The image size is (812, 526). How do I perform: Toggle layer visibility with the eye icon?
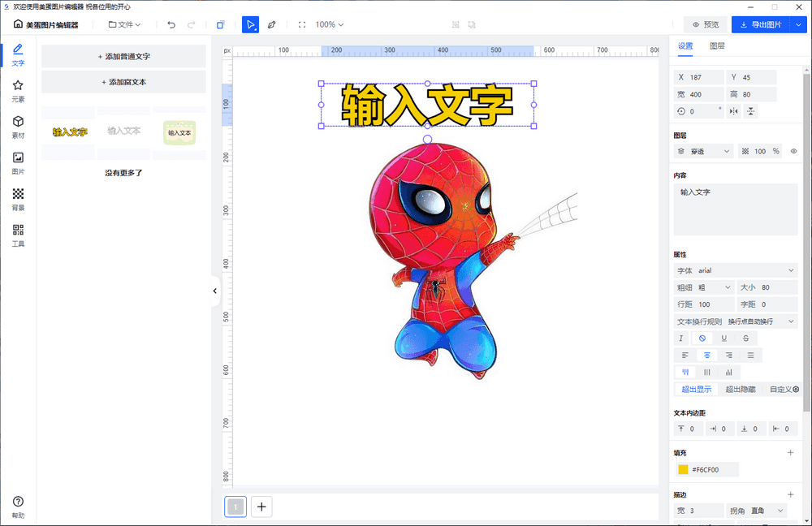pyautogui.click(x=793, y=151)
